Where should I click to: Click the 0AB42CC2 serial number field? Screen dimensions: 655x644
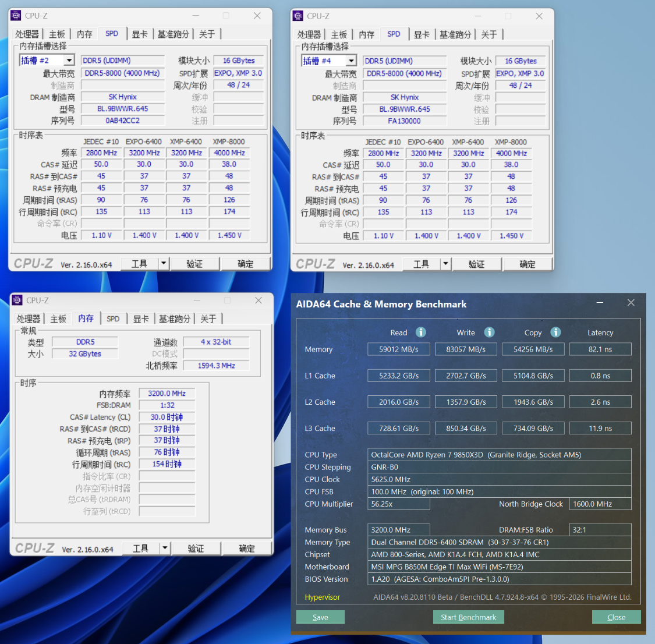pos(122,121)
